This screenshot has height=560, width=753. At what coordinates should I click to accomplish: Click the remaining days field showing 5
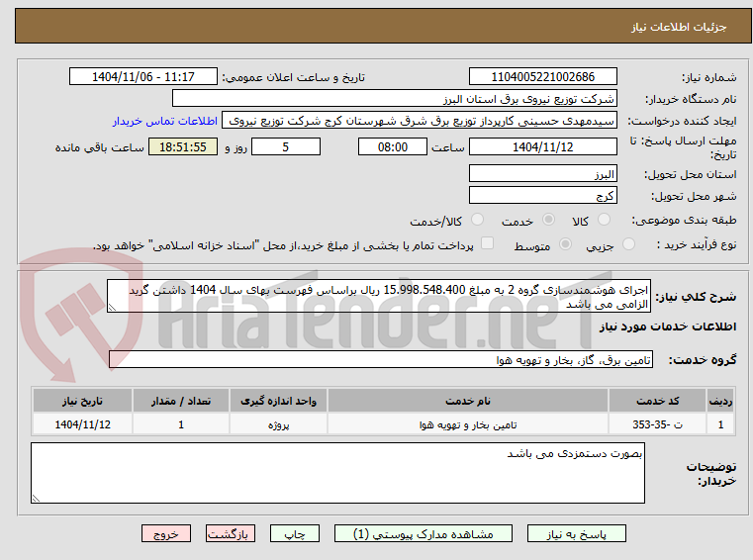(x=286, y=147)
